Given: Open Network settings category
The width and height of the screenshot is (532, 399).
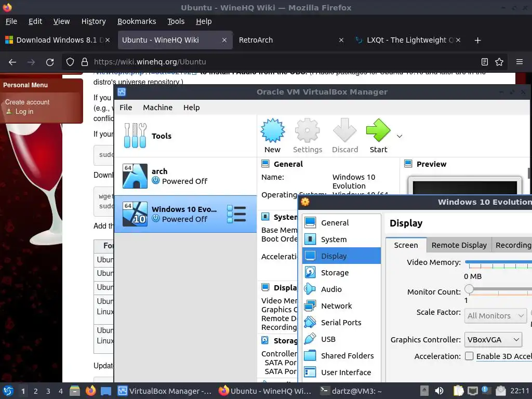Looking at the screenshot, I should pyautogui.click(x=341, y=305).
